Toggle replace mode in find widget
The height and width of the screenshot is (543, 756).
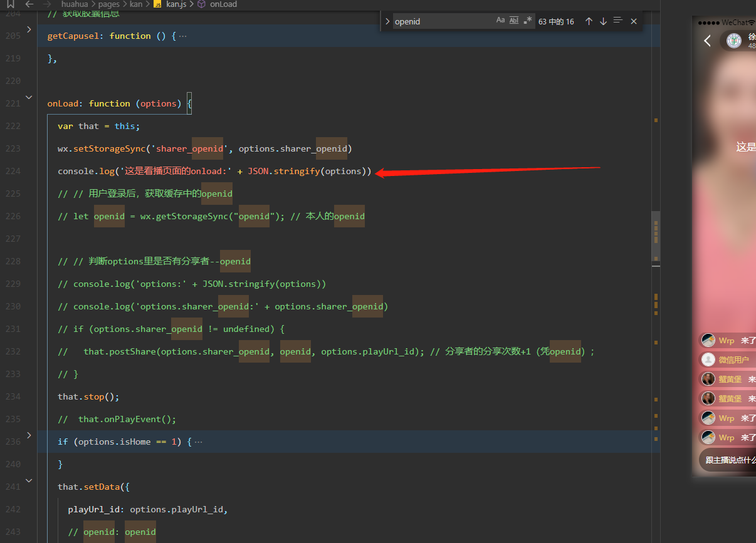(387, 21)
